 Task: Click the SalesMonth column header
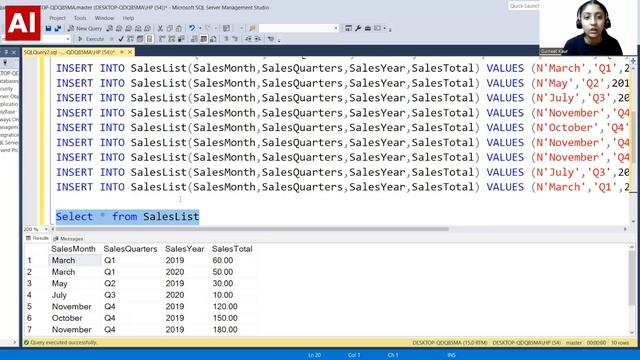73,249
